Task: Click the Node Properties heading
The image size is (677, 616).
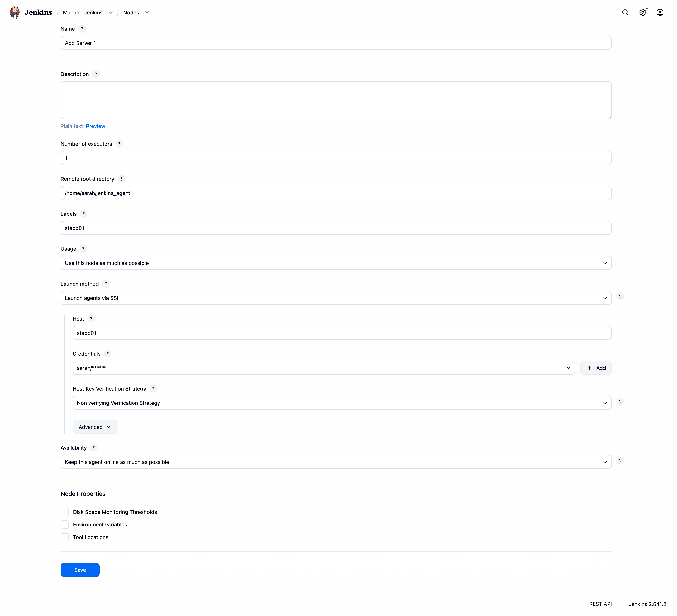Action: (x=83, y=493)
